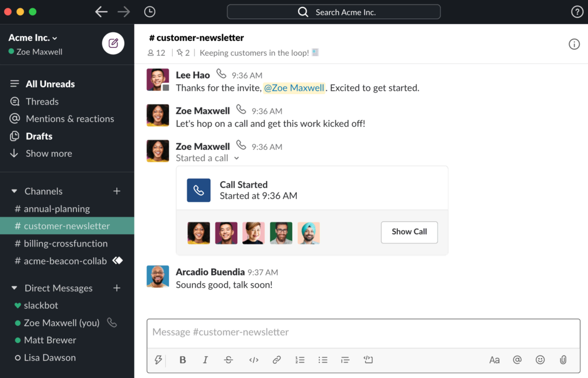
Task: Collapse the Channels section
Action: tap(14, 191)
